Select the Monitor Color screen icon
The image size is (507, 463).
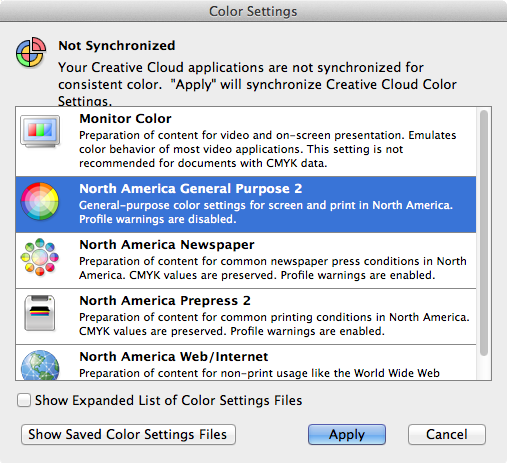tap(40, 131)
